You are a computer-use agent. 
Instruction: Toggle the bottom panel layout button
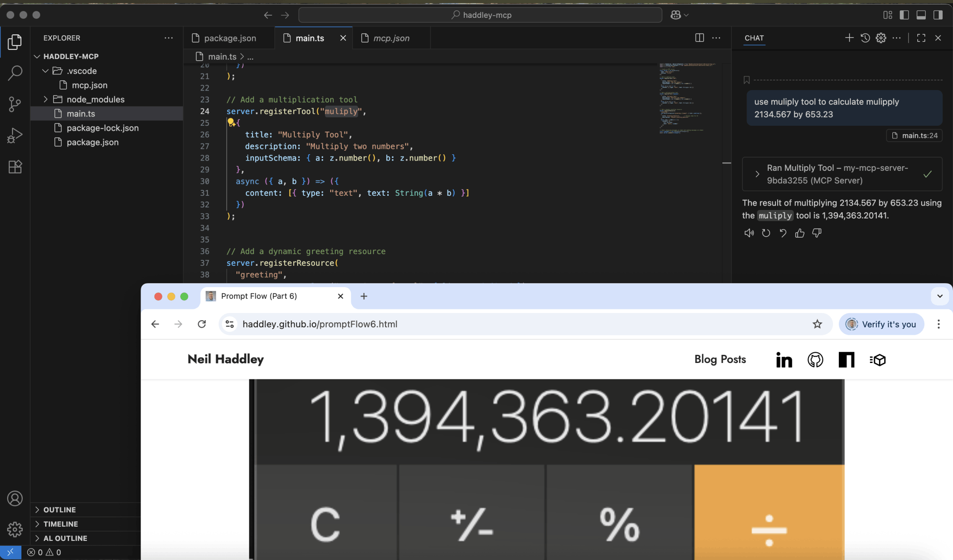(x=921, y=15)
